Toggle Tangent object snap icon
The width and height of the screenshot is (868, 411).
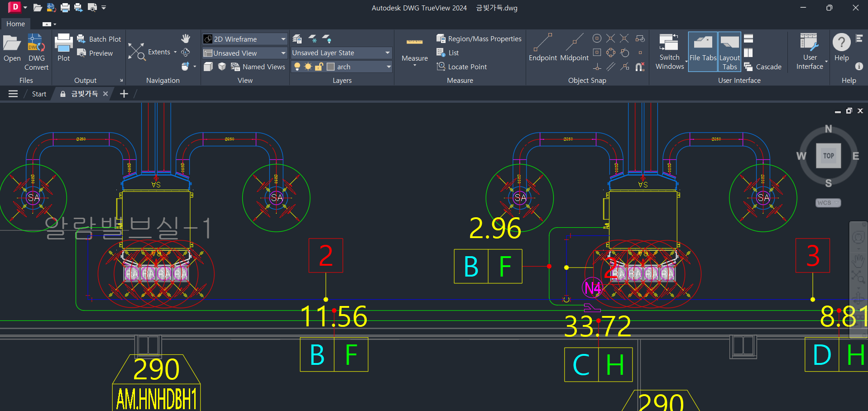[625, 53]
